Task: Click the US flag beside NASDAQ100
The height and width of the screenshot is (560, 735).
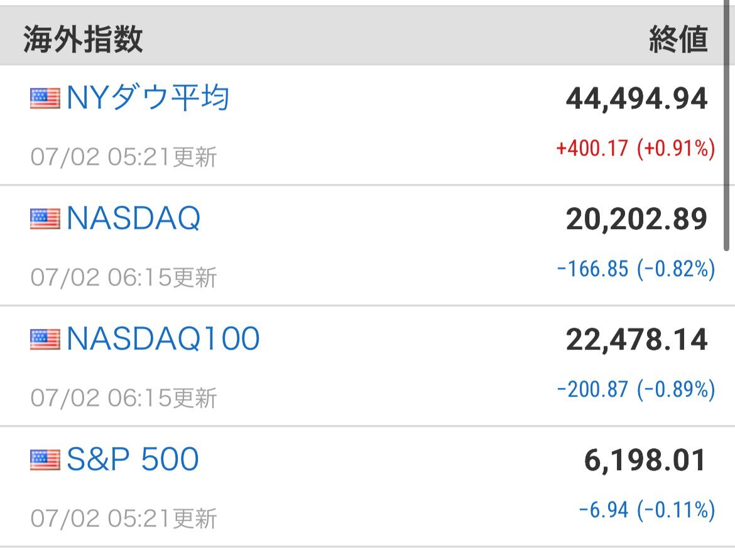Action: [x=45, y=339]
